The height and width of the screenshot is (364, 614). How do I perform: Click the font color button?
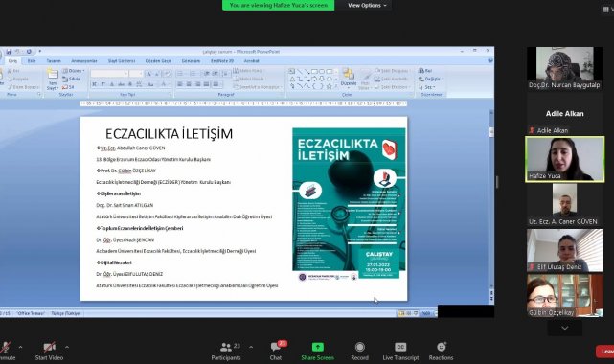pos(165,84)
